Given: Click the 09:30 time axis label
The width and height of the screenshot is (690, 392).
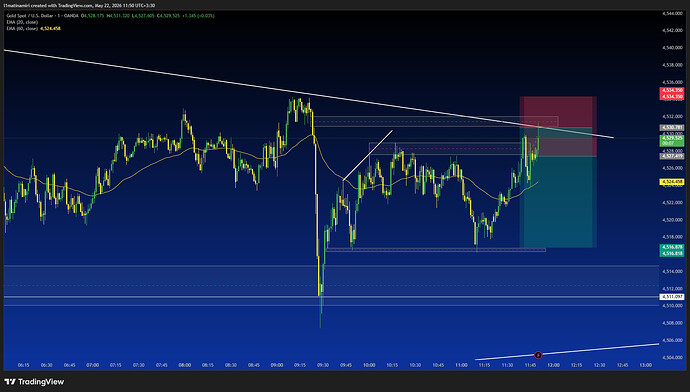Looking at the screenshot, I should click(x=323, y=365).
